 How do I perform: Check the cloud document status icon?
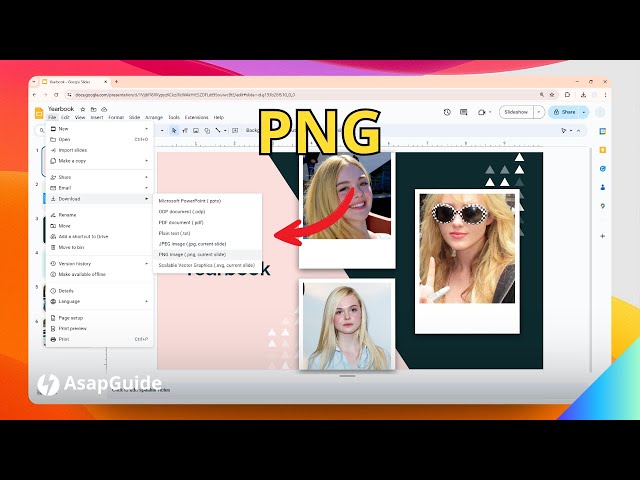(x=104, y=109)
